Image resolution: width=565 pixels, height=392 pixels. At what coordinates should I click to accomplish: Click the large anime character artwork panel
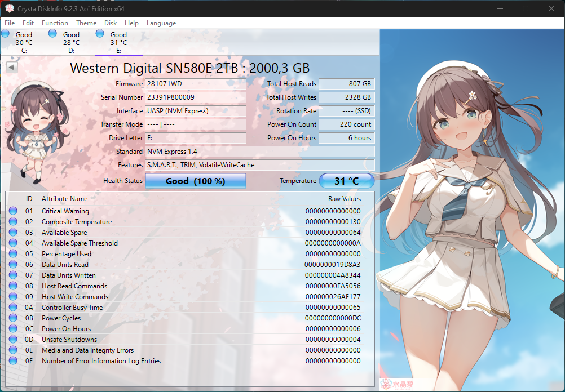(x=473, y=210)
